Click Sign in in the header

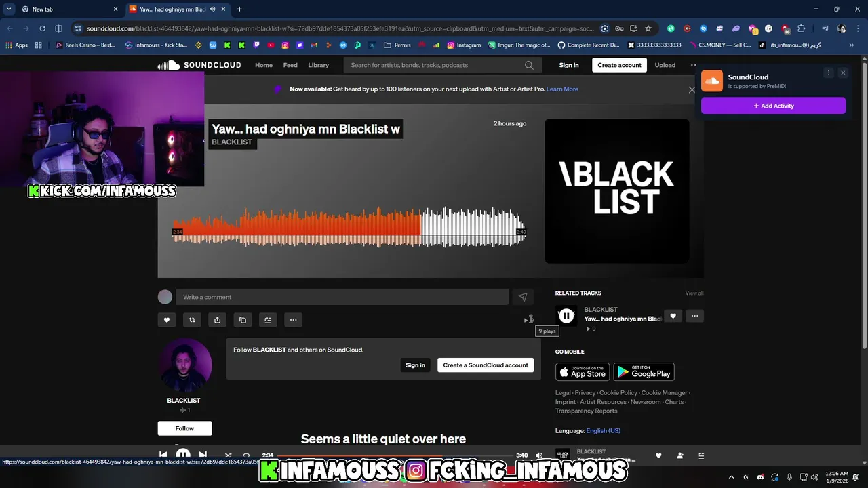pos(569,65)
